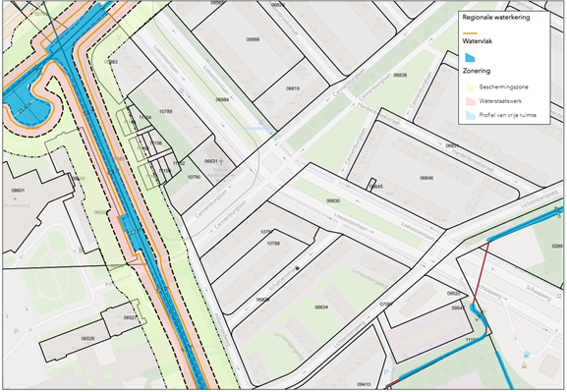Select parcel number 10788
The height and width of the screenshot is (392, 567).
pyautogui.click(x=273, y=244)
